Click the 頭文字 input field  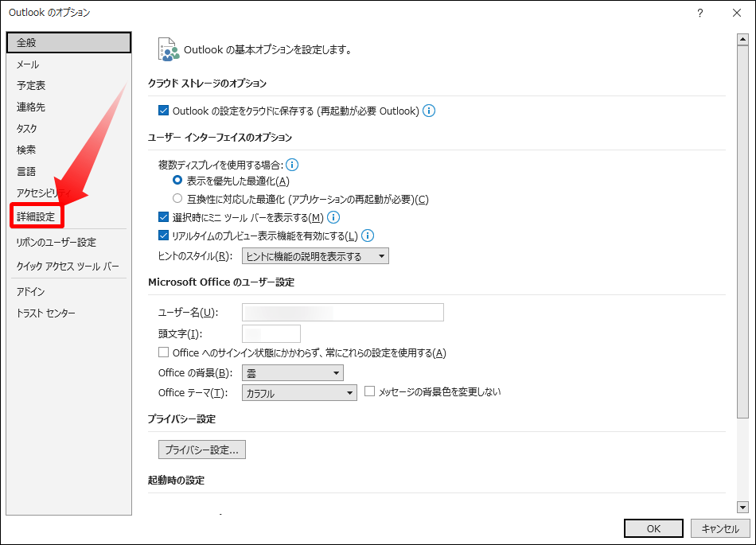(271, 333)
